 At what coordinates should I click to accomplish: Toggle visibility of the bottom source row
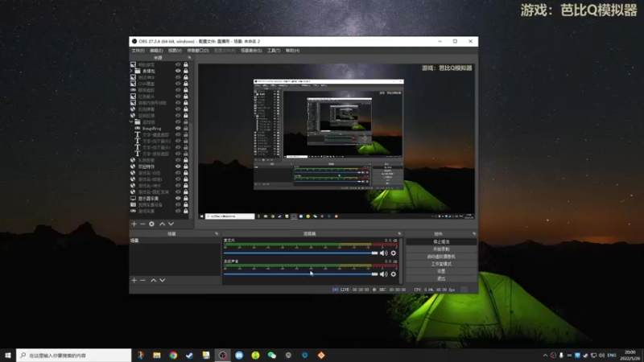tap(178, 211)
